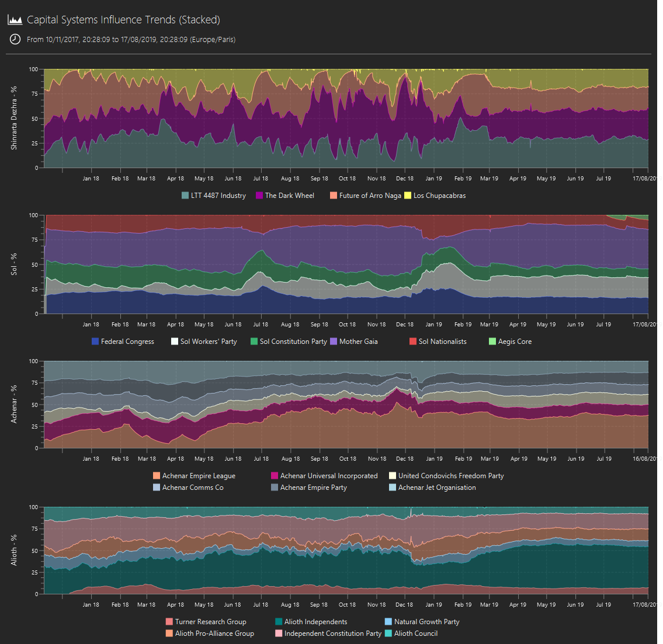Select the Turner Research Group swatch
Viewport: 663px width, 644px height.
point(169,622)
